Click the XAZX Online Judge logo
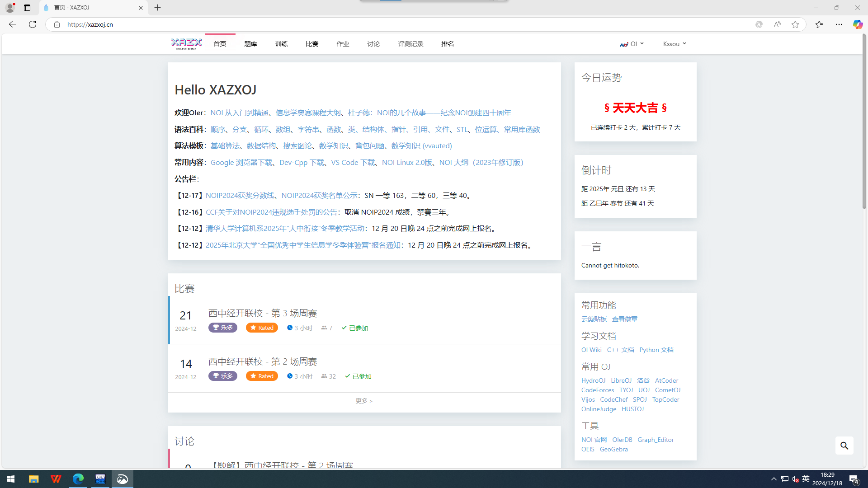 click(x=186, y=44)
